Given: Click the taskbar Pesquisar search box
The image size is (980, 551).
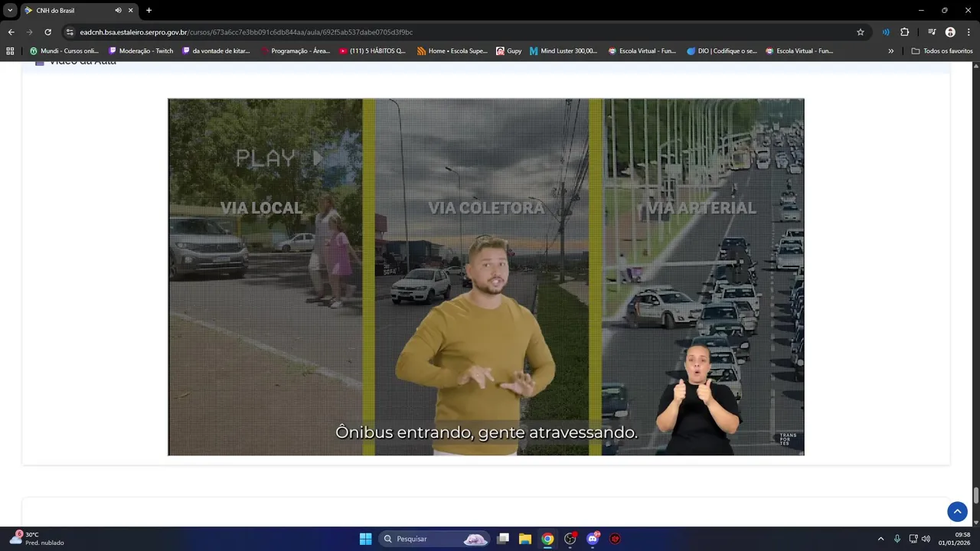Looking at the screenshot, I should coord(434,539).
